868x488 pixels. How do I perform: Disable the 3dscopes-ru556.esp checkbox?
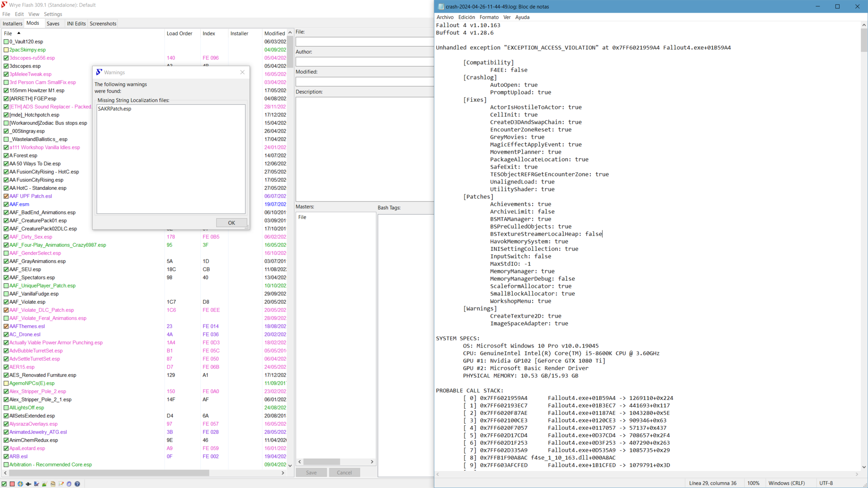pyautogui.click(x=6, y=58)
